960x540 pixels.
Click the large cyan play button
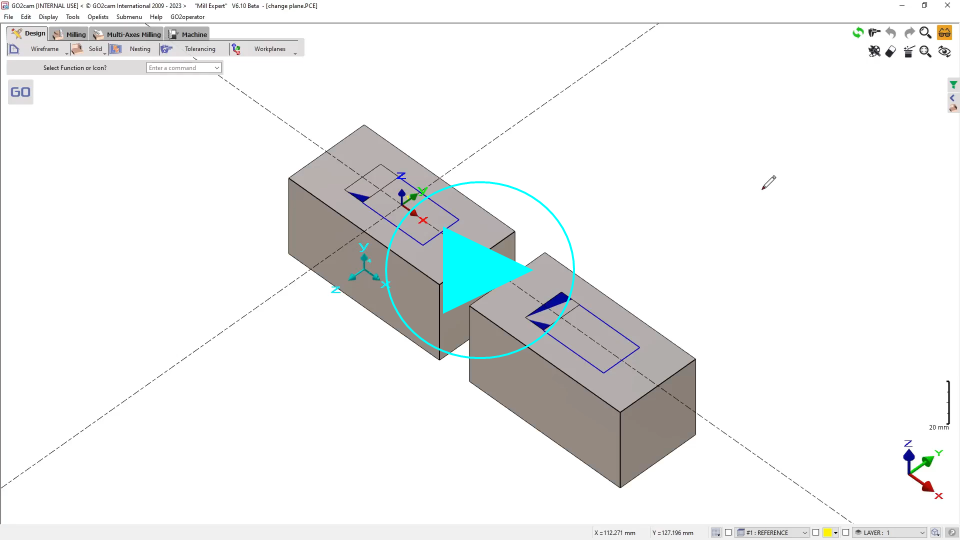point(480,271)
